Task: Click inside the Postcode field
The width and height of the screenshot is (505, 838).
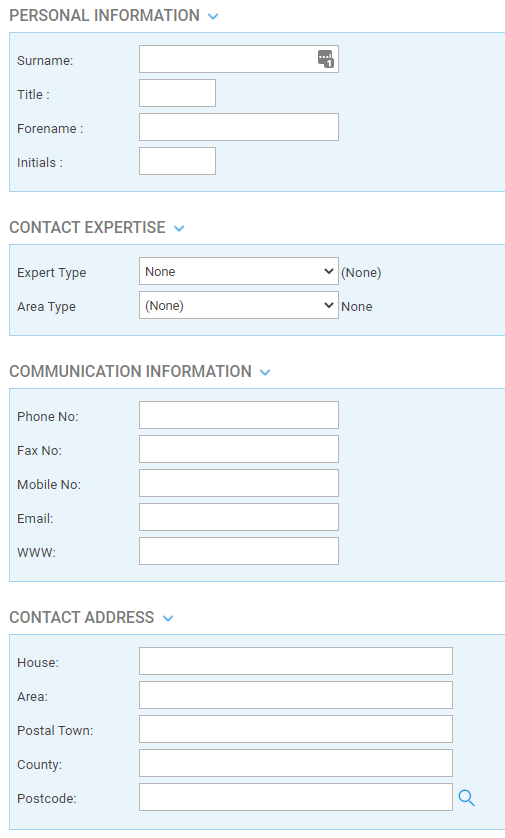Action: pyautogui.click(x=296, y=797)
